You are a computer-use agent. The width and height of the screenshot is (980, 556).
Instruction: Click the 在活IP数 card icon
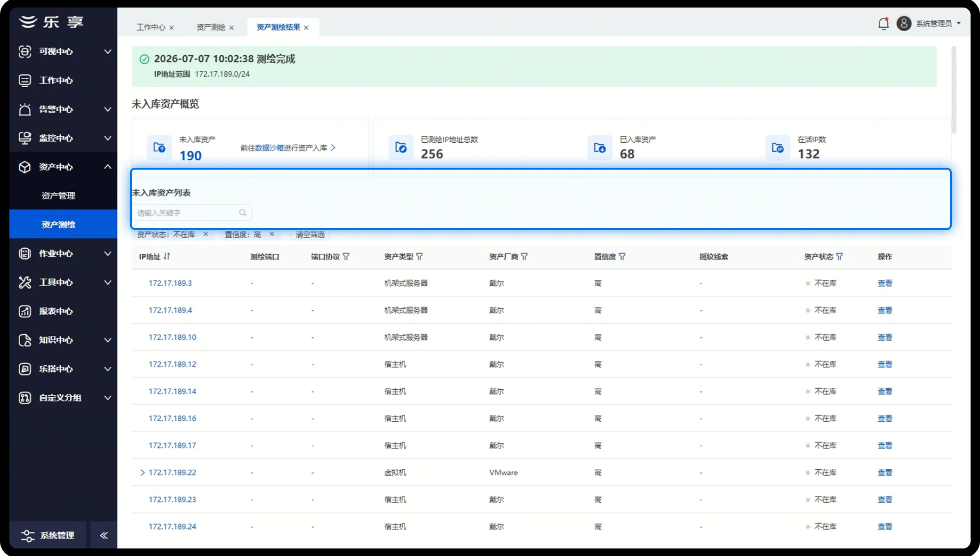click(778, 147)
